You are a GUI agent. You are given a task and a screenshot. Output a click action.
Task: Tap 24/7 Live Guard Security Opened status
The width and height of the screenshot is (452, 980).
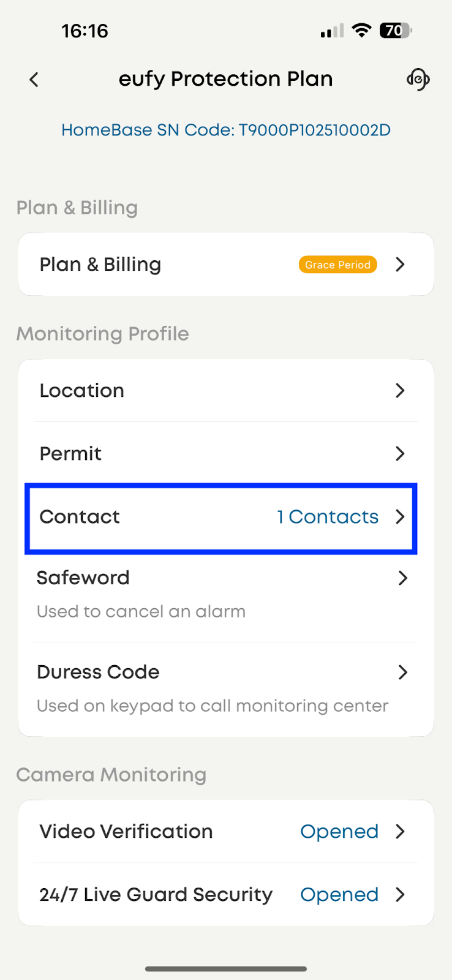point(339,895)
